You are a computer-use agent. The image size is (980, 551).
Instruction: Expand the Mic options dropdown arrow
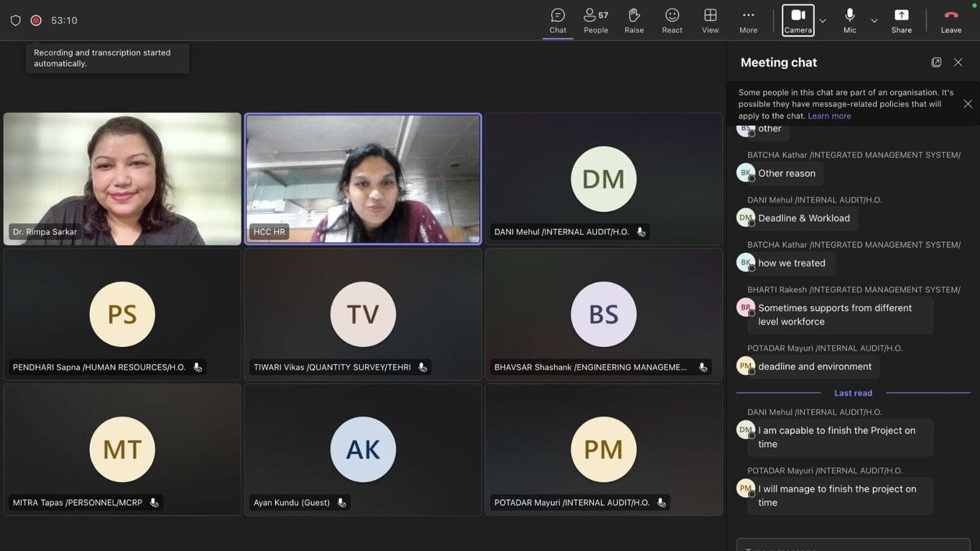[874, 21]
